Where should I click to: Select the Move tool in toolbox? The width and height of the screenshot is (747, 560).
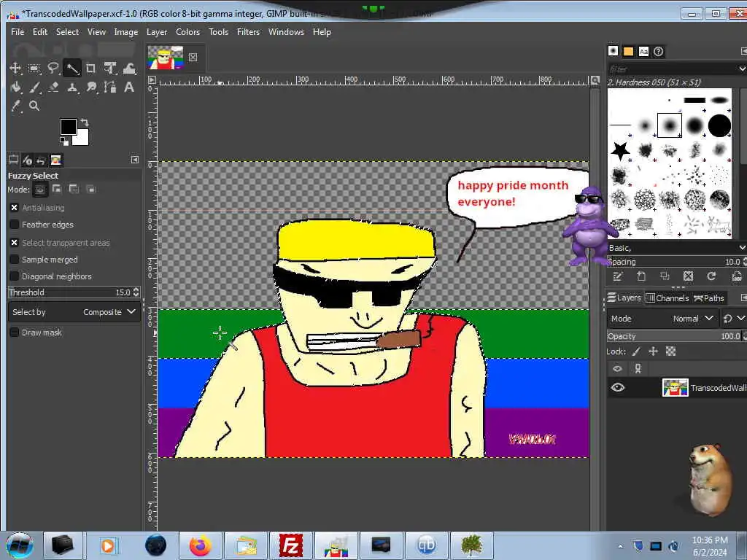tap(15, 69)
